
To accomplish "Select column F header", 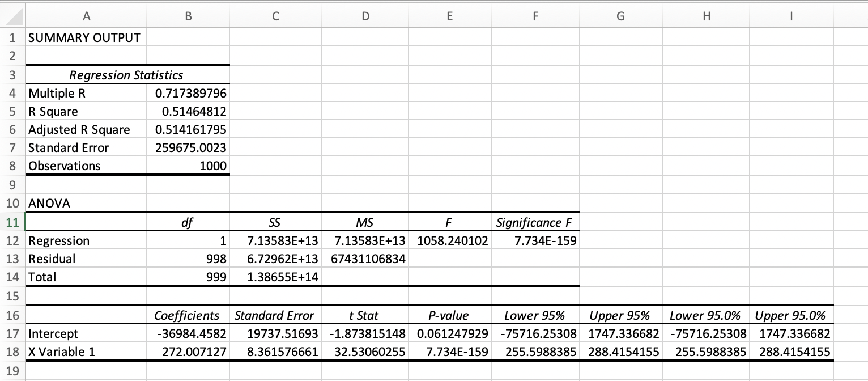I will click(535, 16).
